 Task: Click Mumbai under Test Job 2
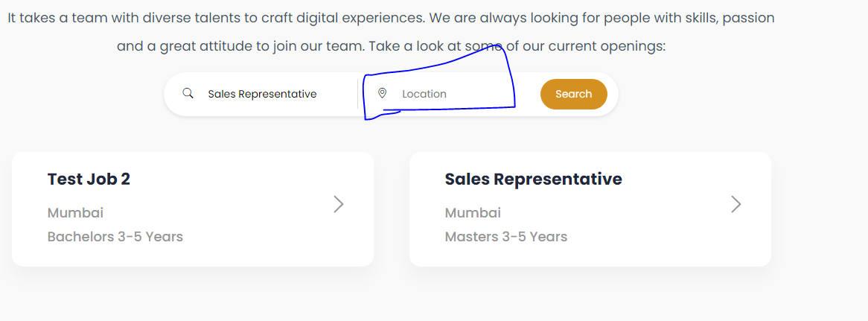pyautogui.click(x=75, y=213)
